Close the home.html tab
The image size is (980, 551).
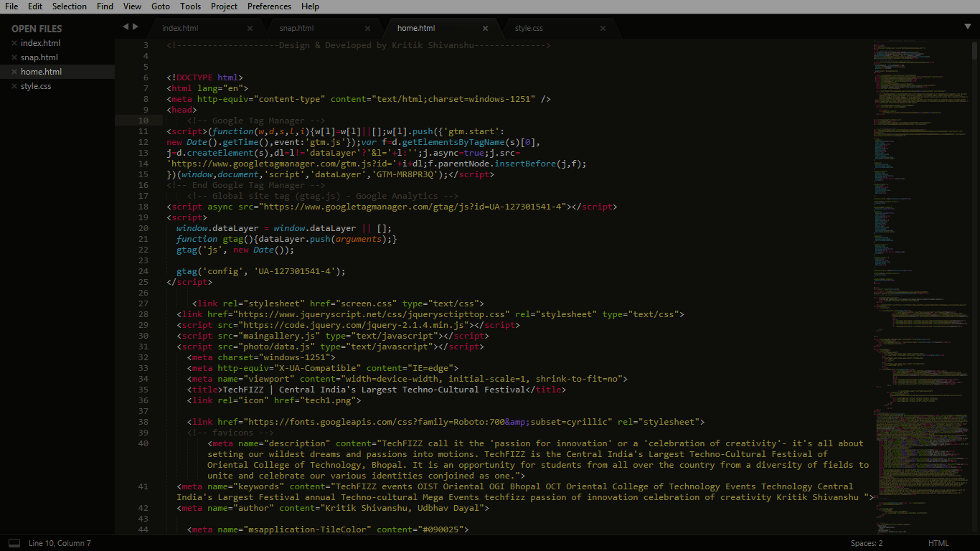coord(485,29)
